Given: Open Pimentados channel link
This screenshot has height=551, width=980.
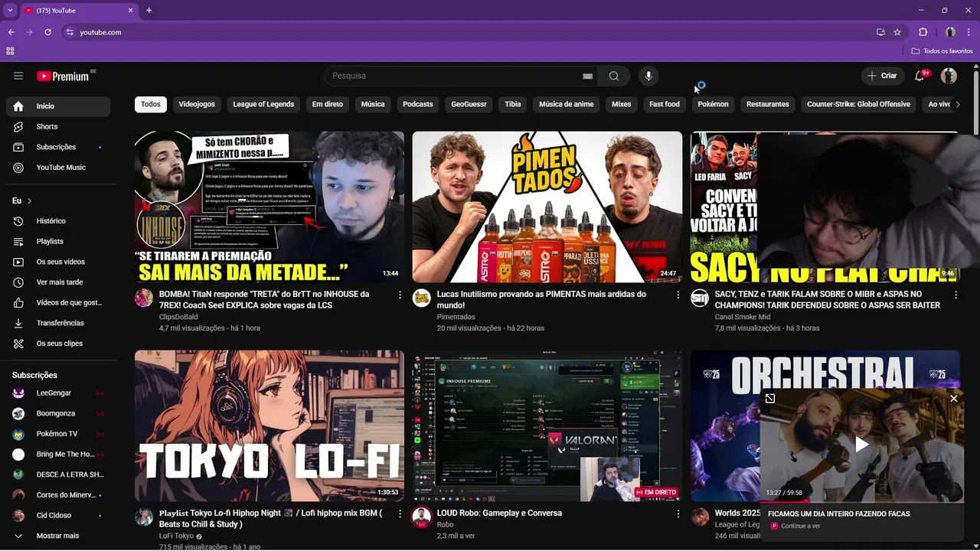Looking at the screenshot, I should [456, 317].
